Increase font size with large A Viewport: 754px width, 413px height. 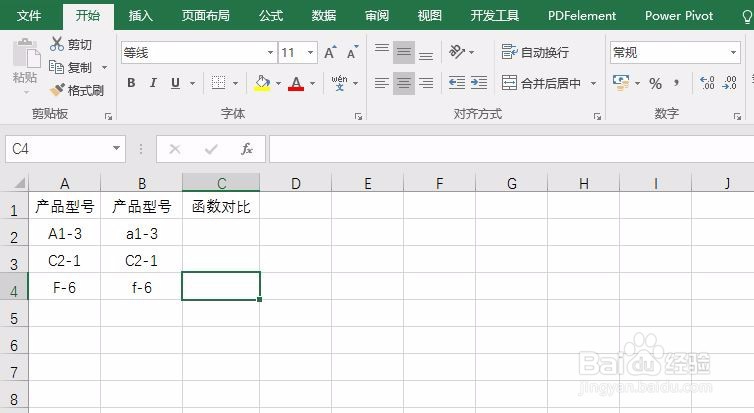coord(330,52)
